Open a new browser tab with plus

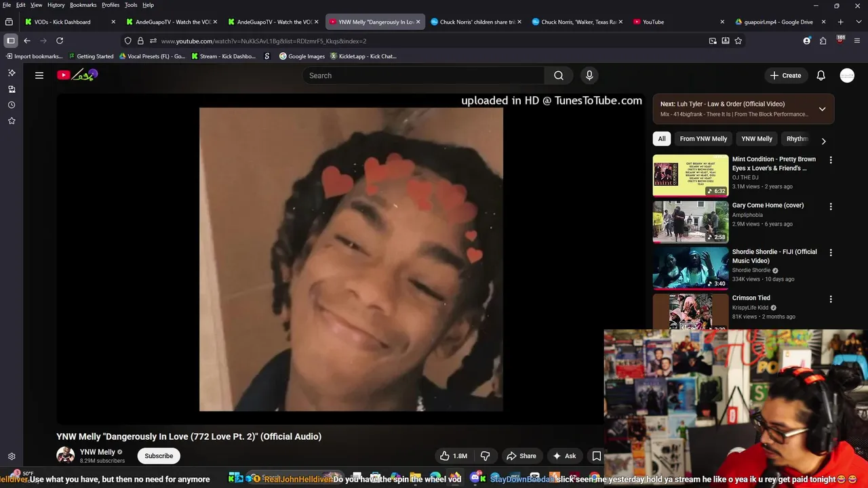click(840, 22)
